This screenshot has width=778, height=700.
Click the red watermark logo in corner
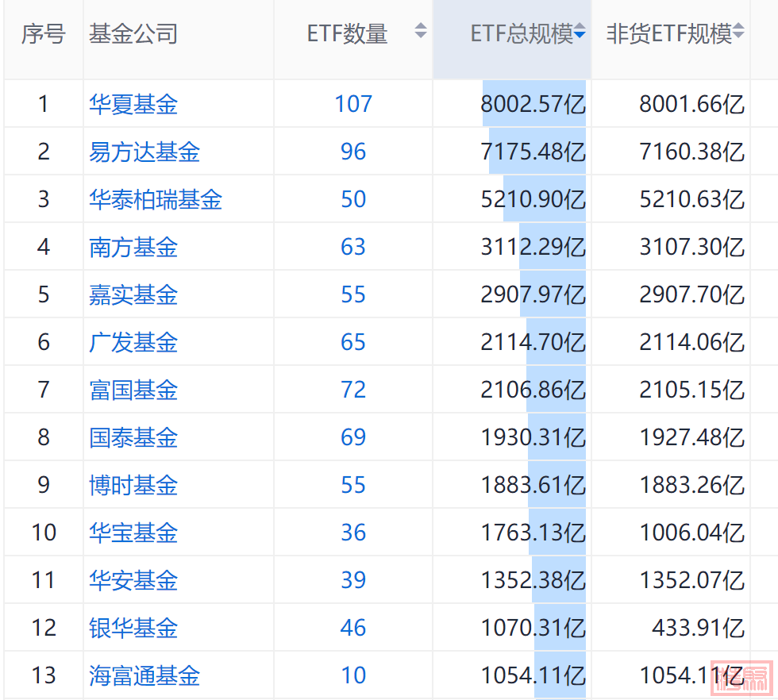click(x=741, y=677)
